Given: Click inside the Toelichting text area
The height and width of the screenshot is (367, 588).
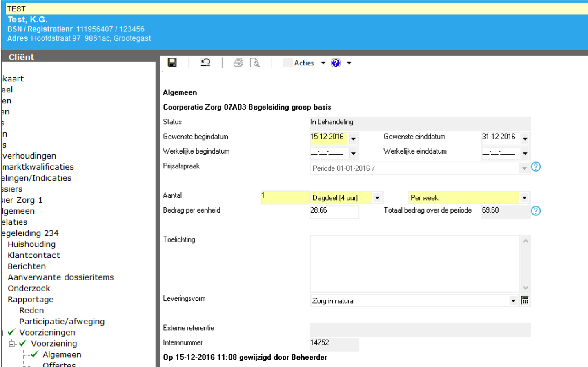Looking at the screenshot, I should click(x=414, y=263).
